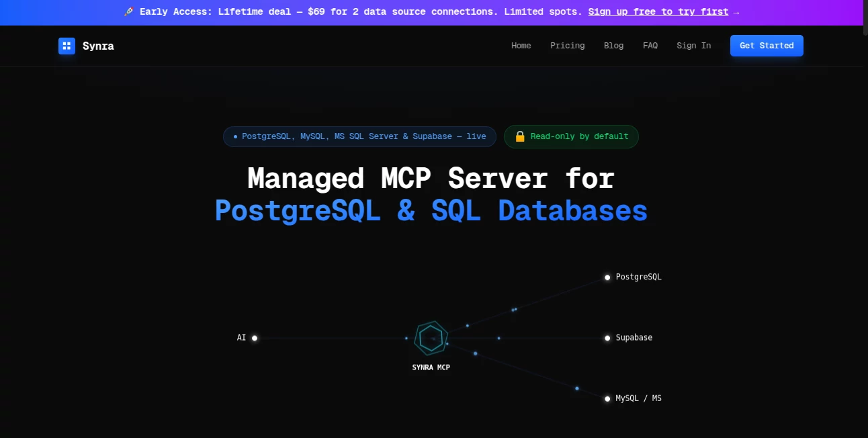Click the Synra brand name
The width and height of the screenshot is (868, 438).
point(98,46)
